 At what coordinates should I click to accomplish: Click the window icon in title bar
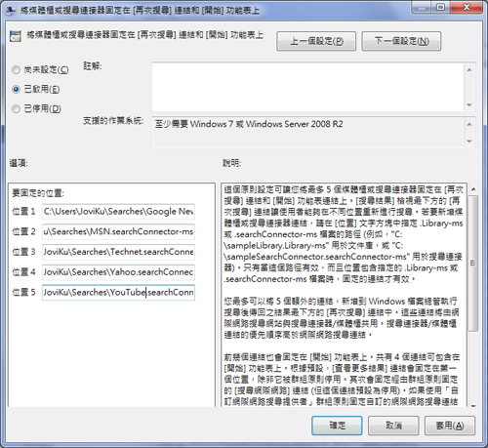click(11, 11)
